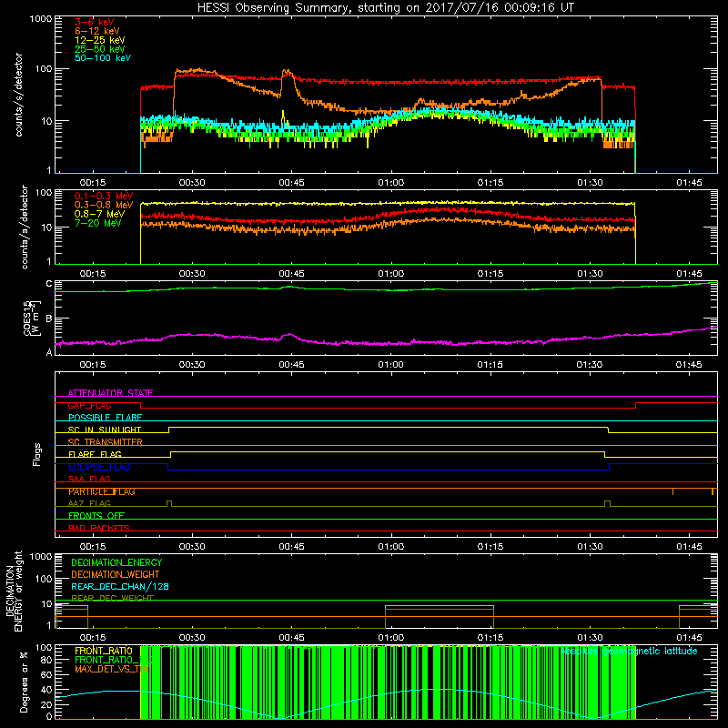
Task: Click the yellow FRONT_RATIO legend label
Action: [104, 651]
